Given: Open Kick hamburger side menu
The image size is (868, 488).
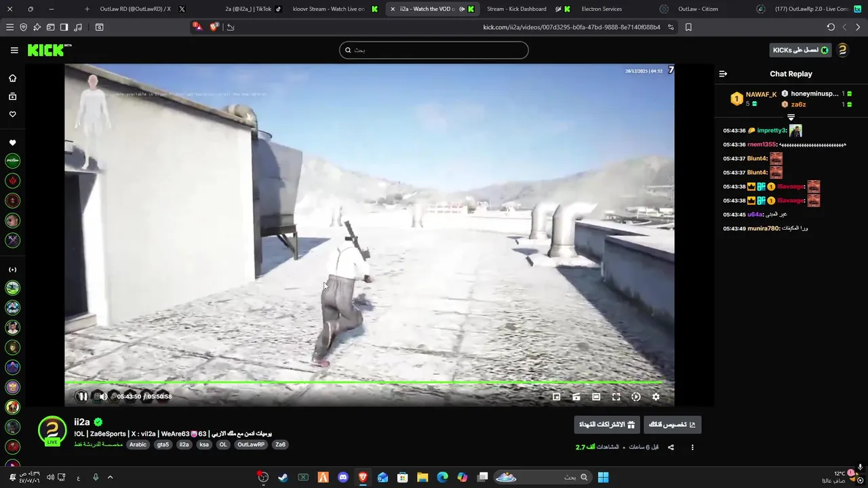Looking at the screenshot, I should pyautogui.click(x=14, y=50).
